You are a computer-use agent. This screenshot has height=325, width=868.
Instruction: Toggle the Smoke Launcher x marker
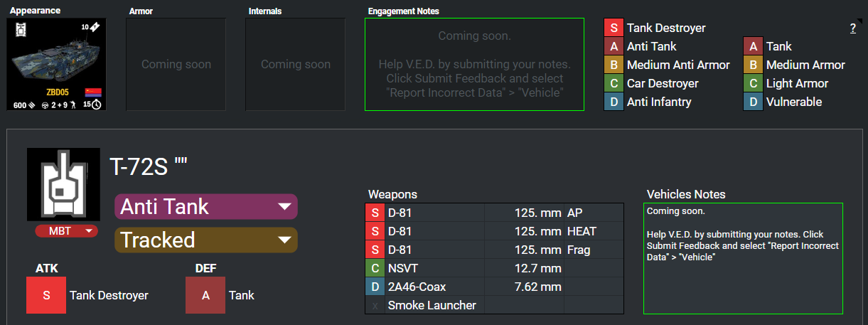tap(375, 305)
